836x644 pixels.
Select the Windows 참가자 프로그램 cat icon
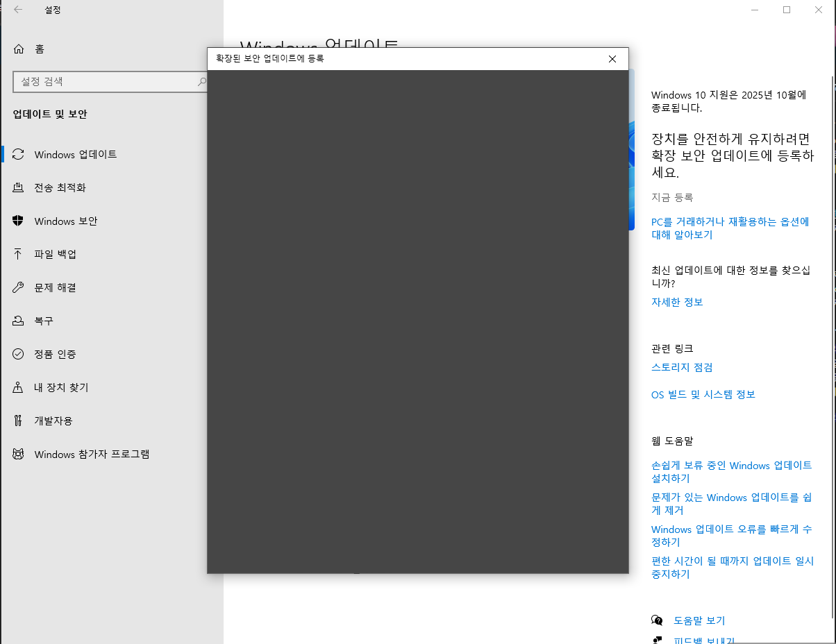pyautogui.click(x=19, y=454)
